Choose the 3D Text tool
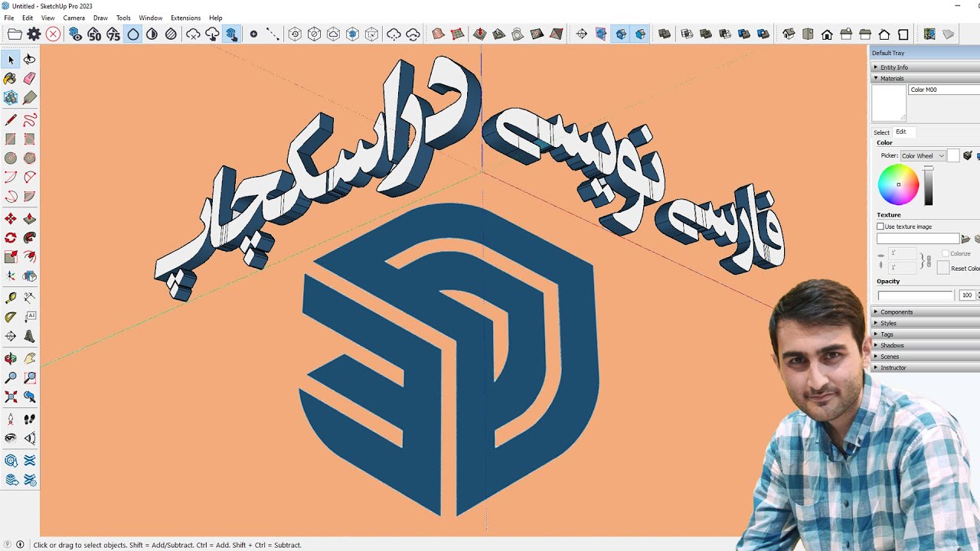Viewport: 980px width, 551px height. [x=29, y=336]
